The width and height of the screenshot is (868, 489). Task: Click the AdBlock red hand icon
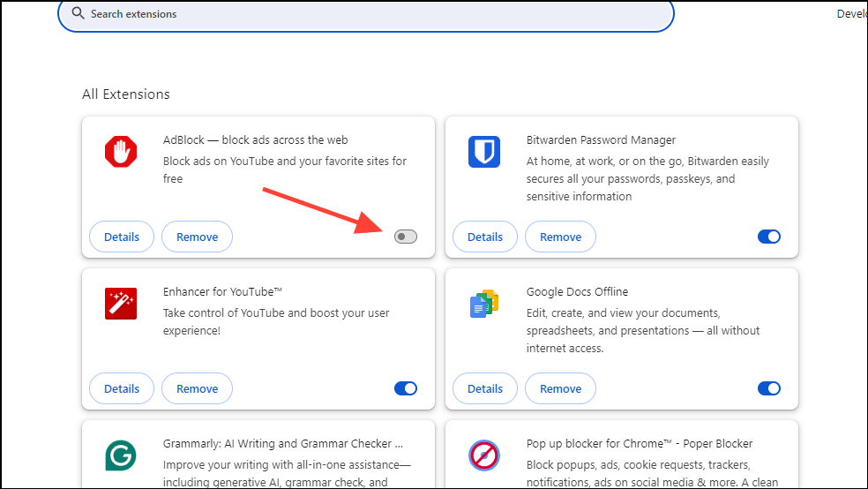coord(121,152)
